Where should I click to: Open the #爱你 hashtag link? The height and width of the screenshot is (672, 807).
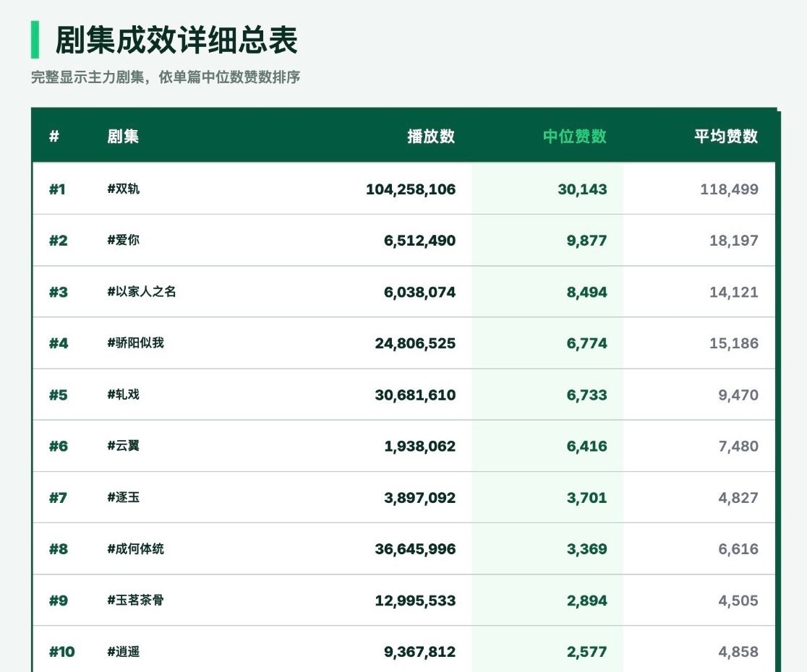point(123,240)
